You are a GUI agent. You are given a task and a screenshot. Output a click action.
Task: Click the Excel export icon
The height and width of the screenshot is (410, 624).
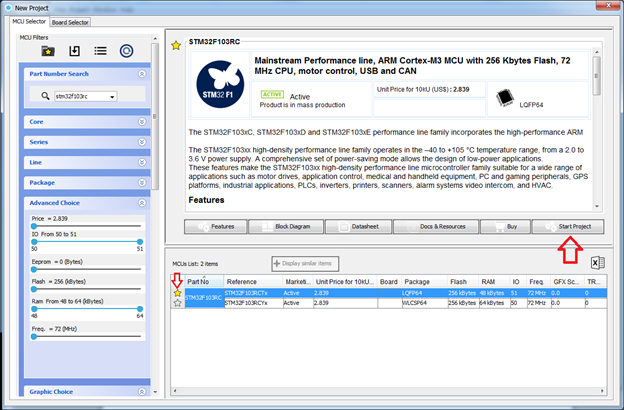click(x=597, y=263)
